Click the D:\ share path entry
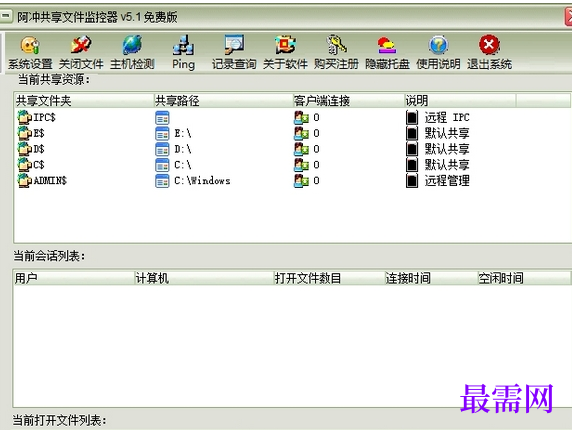Viewport: 572px width, 430px height. pos(173,149)
